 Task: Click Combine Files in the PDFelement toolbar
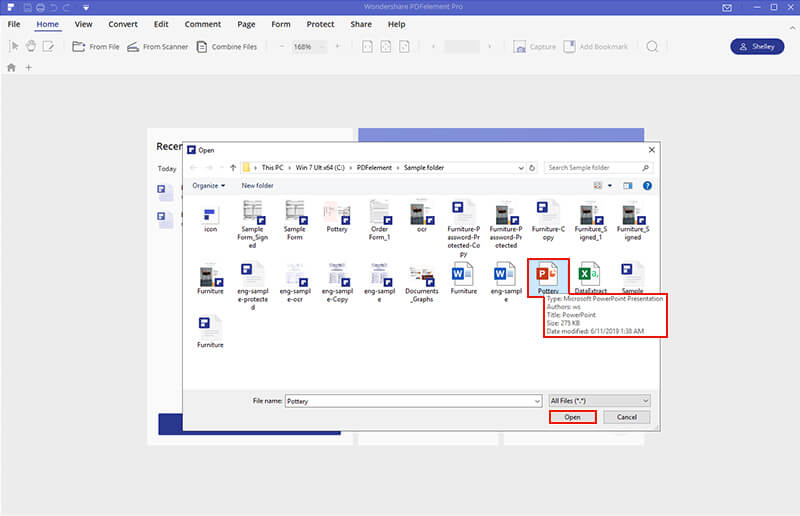(x=227, y=46)
